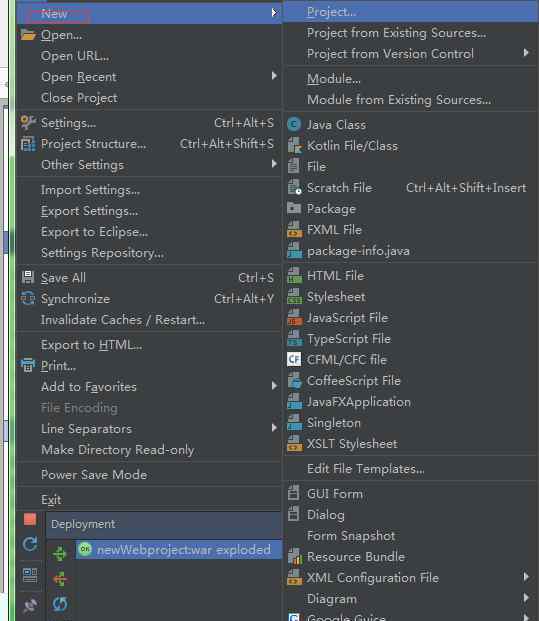The width and height of the screenshot is (539, 621).
Task: Expand Project from Version Control submenu
Action: 526,53
